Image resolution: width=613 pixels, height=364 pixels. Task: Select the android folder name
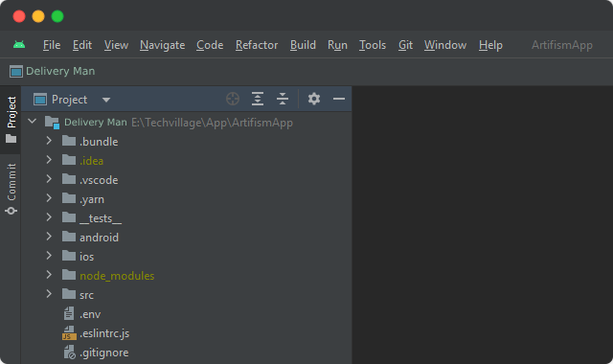click(x=99, y=238)
